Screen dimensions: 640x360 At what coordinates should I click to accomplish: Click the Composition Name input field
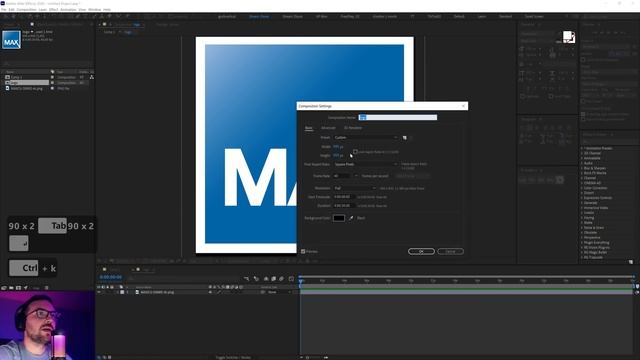pyautogui.click(x=398, y=118)
